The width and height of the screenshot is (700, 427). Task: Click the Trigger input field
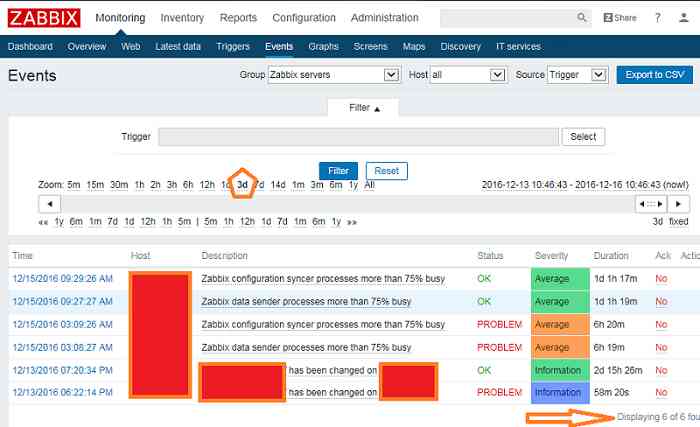(358, 137)
